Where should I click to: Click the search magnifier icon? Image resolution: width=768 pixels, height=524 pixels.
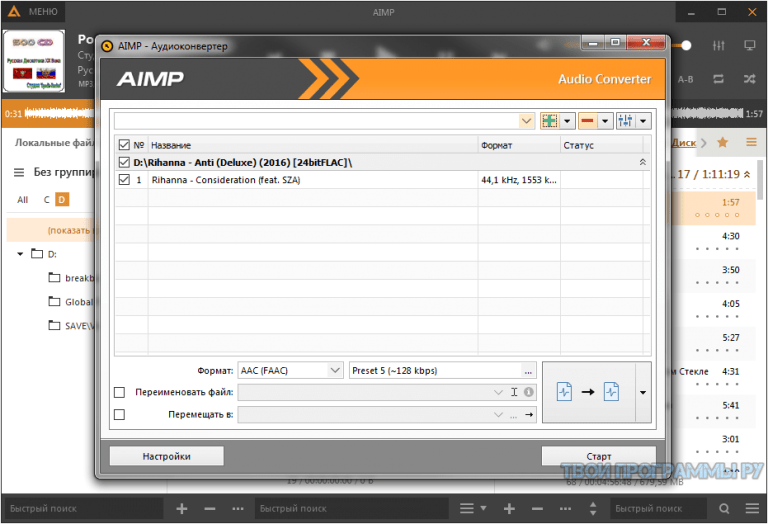click(x=724, y=508)
